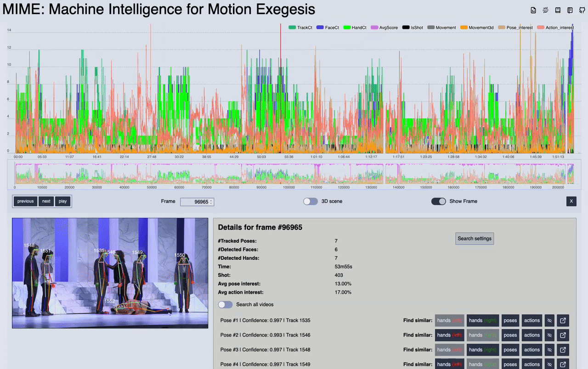Toggle TrackCt series in chart legend
This screenshot has height=369, width=588.
click(x=300, y=28)
